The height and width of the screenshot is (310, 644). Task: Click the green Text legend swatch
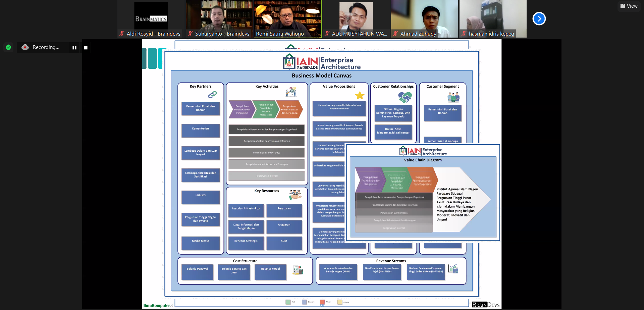coord(288,302)
